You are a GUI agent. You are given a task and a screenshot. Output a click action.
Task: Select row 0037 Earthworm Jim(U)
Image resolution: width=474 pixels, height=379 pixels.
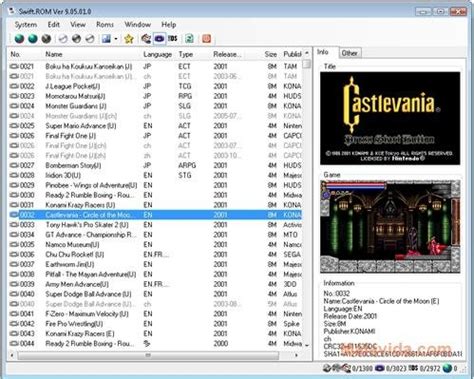tap(155, 264)
